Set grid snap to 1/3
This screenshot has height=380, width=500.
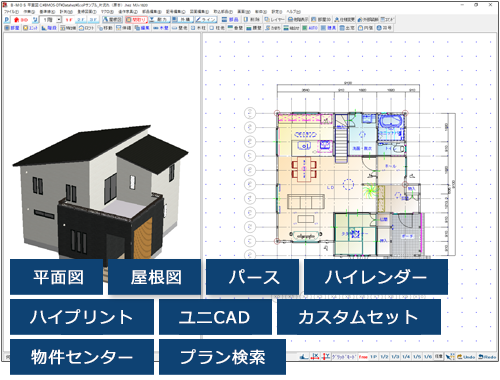395,357
